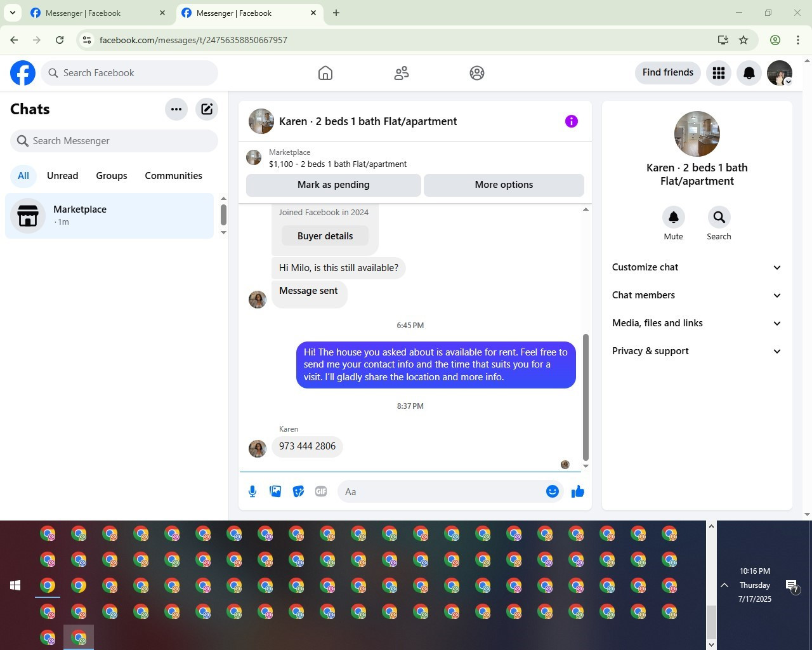
Task: Open the Home feed icon
Action: coord(325,73)
